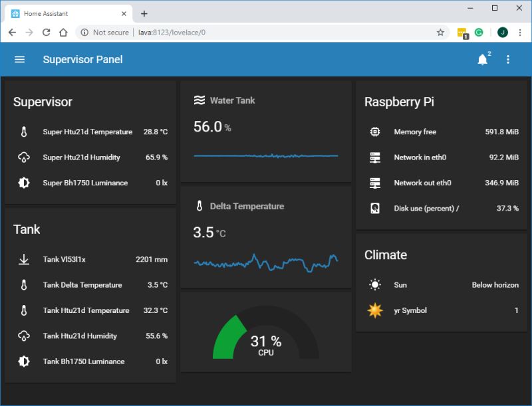
Task: Click the Tank Bh1750 Luminance brightness icon
Action: click(x=24, y=361)
